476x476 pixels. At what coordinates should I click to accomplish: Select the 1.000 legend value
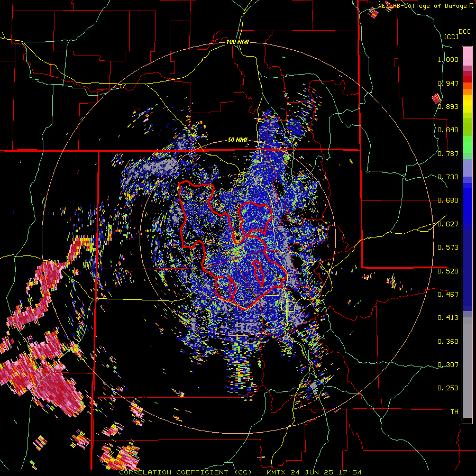pos(448,59)
